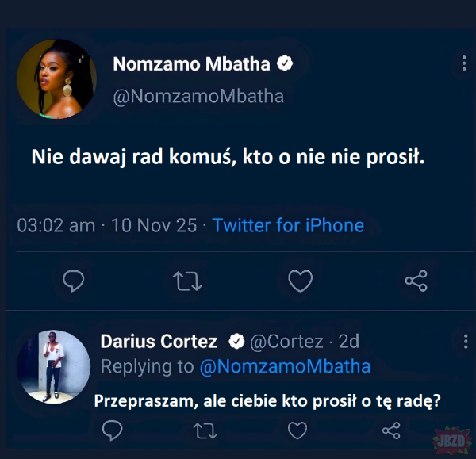
Task: Open @NomzamoMbatha mention in the reply
Action: pyautogui.click(x=285, y=366)
